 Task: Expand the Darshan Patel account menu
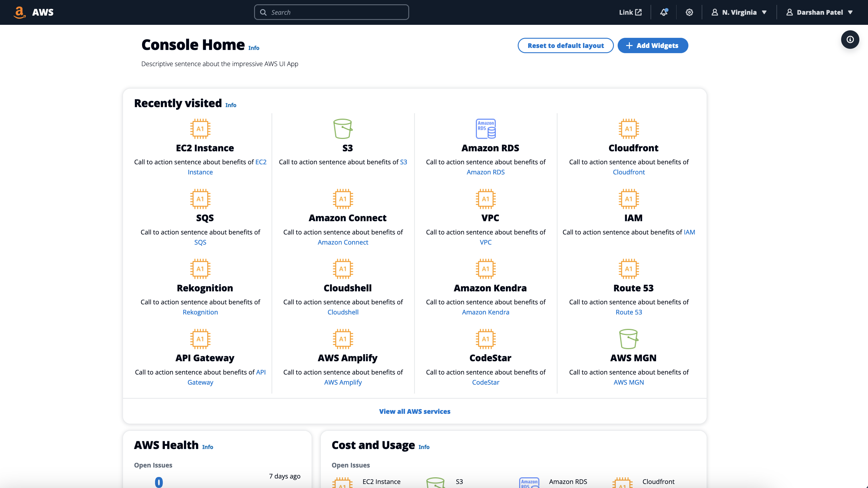pyautogui.click(x=820, y=12)
